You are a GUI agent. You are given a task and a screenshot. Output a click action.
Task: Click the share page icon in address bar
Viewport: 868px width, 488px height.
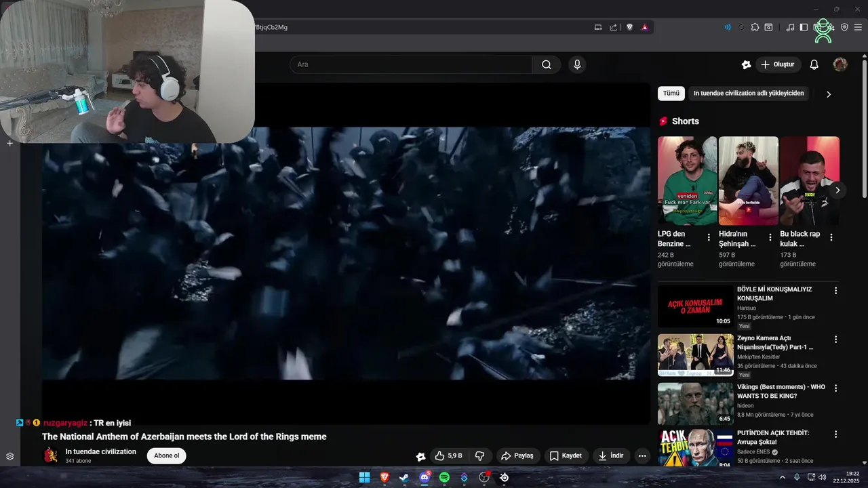click(x=614, y=28)
